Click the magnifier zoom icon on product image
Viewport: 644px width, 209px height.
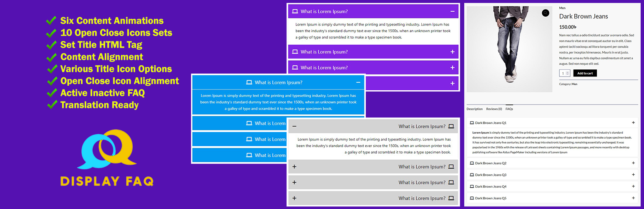coord(546,13)
